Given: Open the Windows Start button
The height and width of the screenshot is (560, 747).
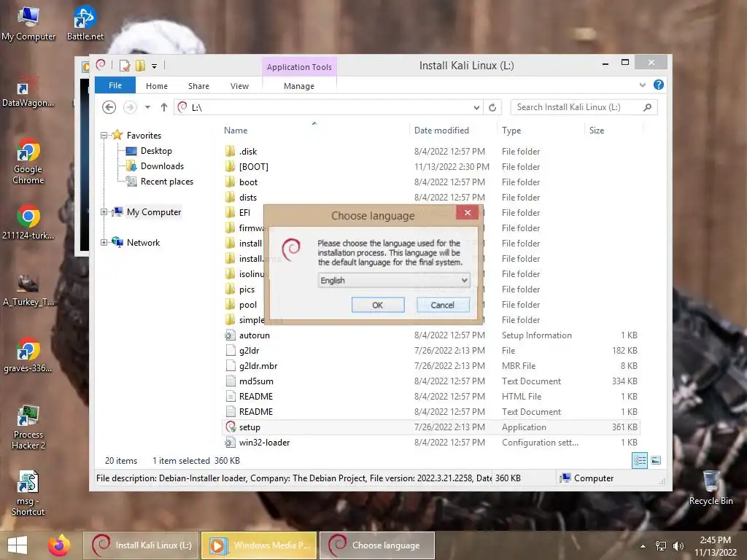Looking at the screenshot, I should pyautogui.click(x=18, y=545).
